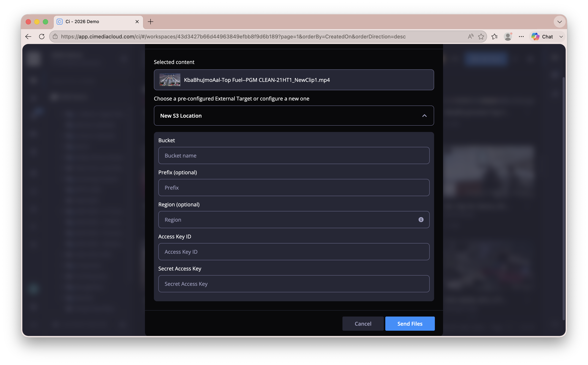Focus the Secret Access Key field
Image resolution: width=588 pixels, height=365 pixels.
tap(294, 284)
